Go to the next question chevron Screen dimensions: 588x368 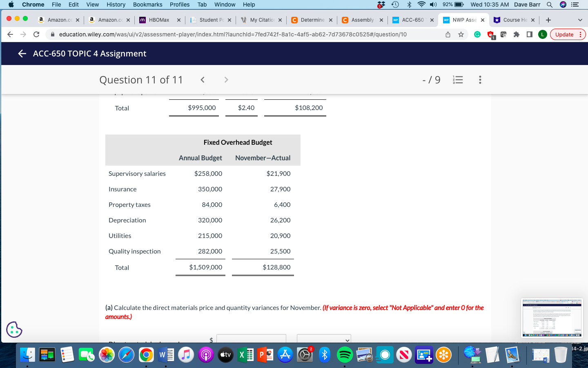pyautogui.click(x=226, y=80)
